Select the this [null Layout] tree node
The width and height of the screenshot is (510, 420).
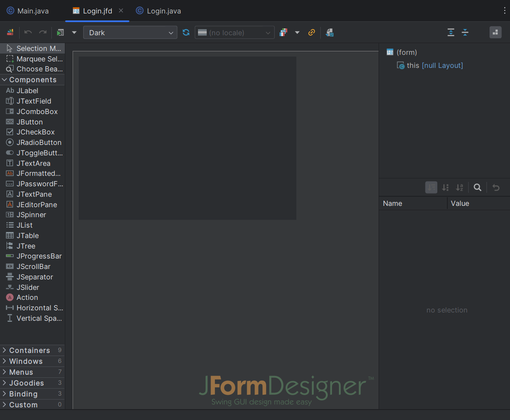[430, 65]
